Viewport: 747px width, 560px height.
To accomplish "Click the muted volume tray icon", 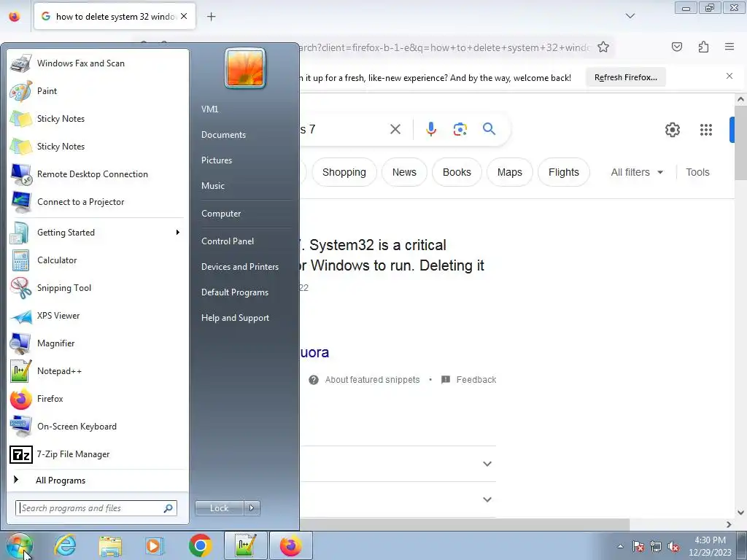I will [x=673, y=546].
